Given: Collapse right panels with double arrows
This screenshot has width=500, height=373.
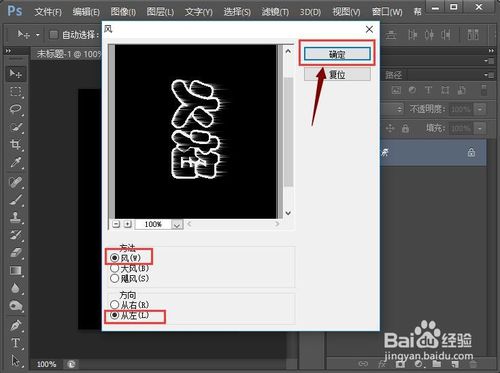Looking at the screenshot, I should [491, 51].
